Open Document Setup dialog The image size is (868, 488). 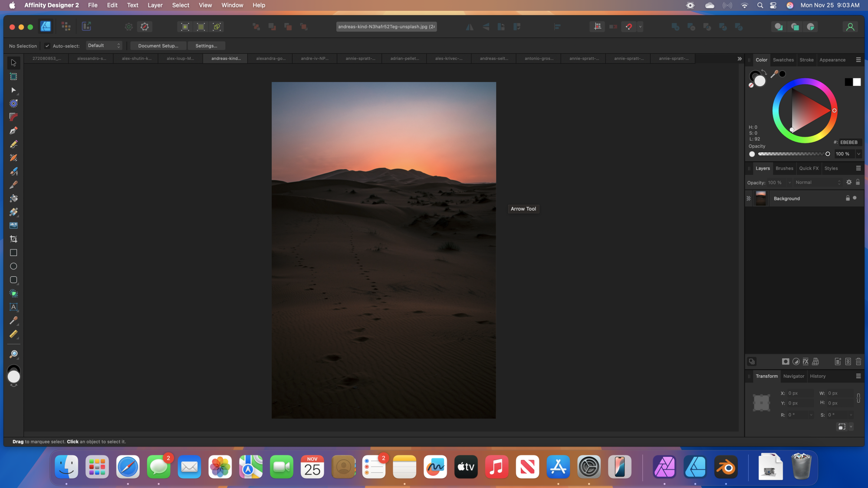point(157,45)
